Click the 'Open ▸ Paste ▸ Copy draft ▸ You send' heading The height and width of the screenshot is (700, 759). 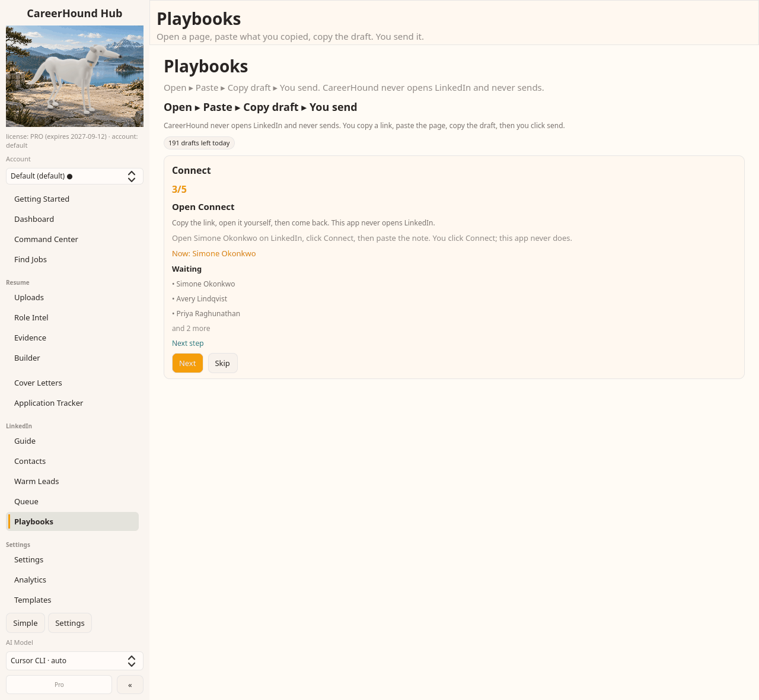coord(260,107)
